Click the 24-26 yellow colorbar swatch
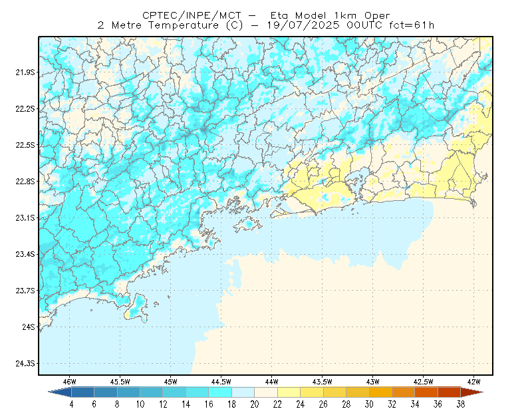532x411 pixels. [x=312, y=392]
